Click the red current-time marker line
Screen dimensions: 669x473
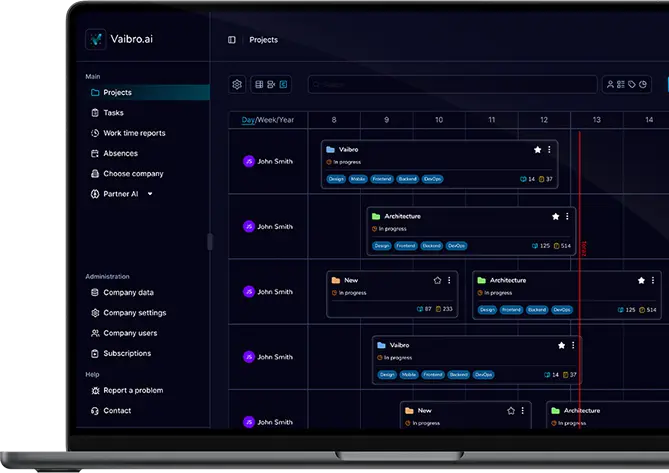pyautogui.click(x=580, y=300)
